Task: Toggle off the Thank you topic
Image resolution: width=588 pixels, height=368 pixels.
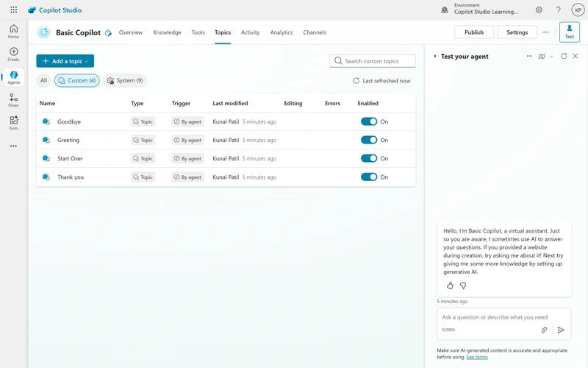Action: pos(369,177)
